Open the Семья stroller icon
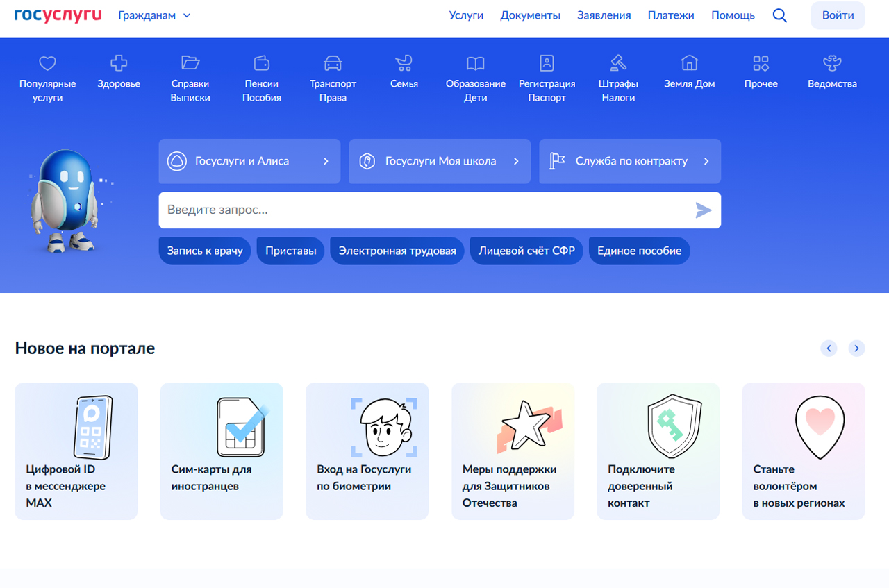The width and height of the screenshot is (889, 588). point(404,64)
